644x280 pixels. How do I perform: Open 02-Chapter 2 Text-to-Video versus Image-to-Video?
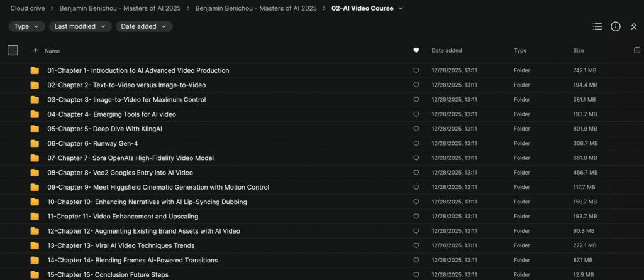click(x=126, y=85)
